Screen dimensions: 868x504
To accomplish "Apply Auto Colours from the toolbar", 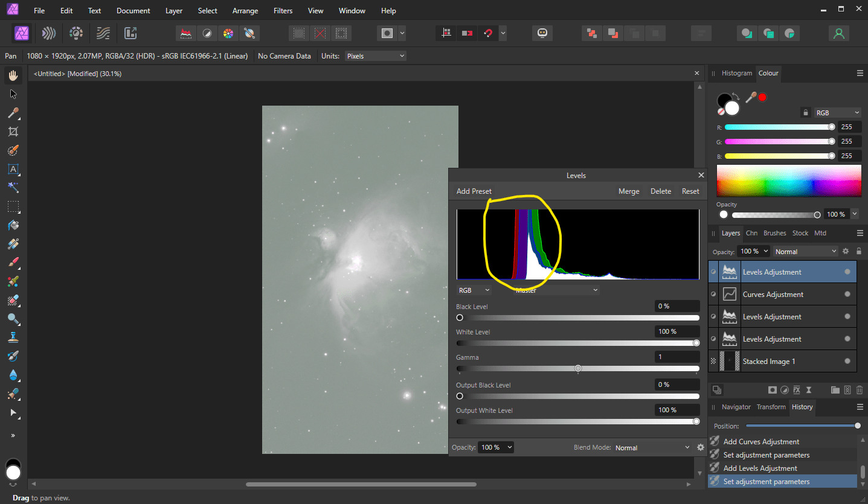I will pyautogui.click(x=228, y=33).
